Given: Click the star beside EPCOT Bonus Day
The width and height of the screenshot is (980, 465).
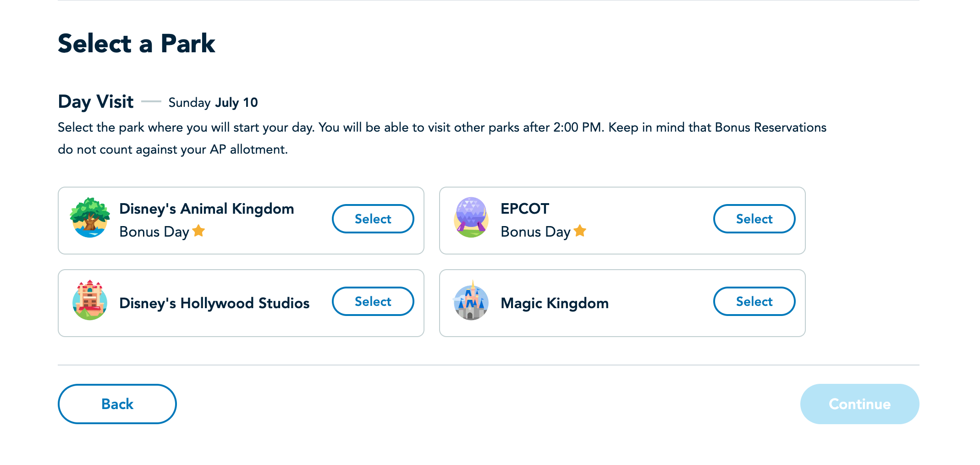Looking at the screenshot, I should click(580, 231).
